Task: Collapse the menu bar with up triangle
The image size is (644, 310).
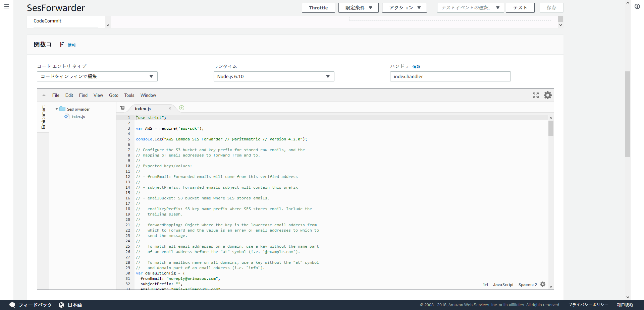Action: click(44, 96)
